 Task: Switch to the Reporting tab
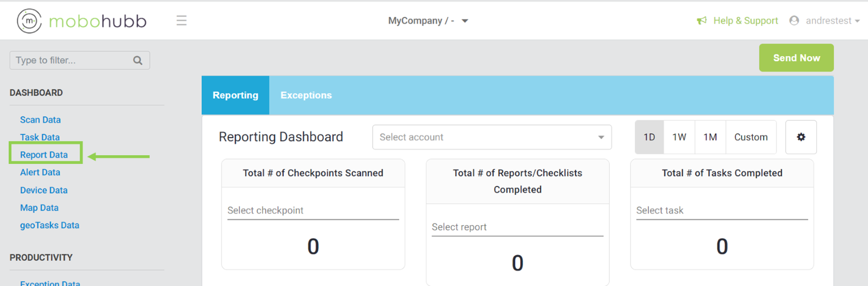click(235, 95)
